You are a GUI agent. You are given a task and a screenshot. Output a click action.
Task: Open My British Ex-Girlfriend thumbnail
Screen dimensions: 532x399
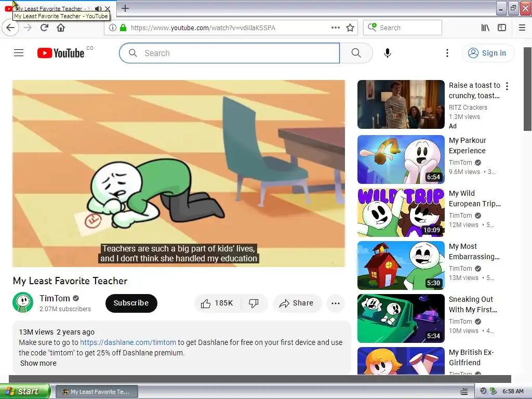(401, 361)
